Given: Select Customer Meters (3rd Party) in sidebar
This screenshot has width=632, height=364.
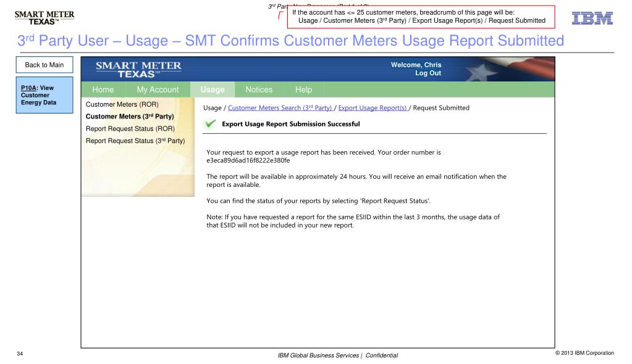Looking at the screenshot, I should (130, 117).
